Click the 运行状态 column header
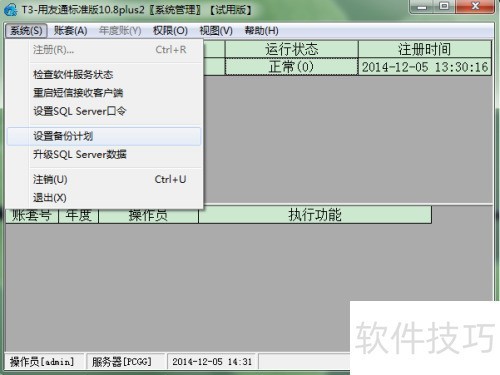This screenshot has width=500, height=375. [x=292, y=49]
